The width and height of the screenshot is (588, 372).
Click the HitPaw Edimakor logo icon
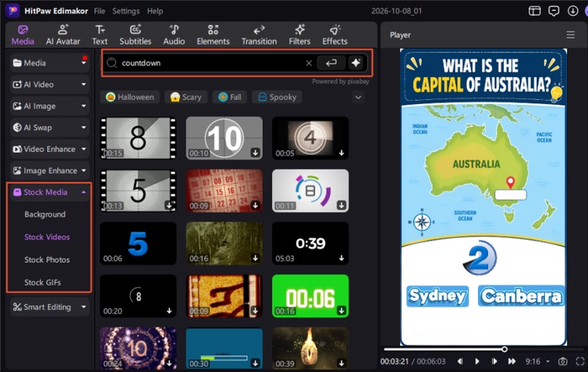12,11
